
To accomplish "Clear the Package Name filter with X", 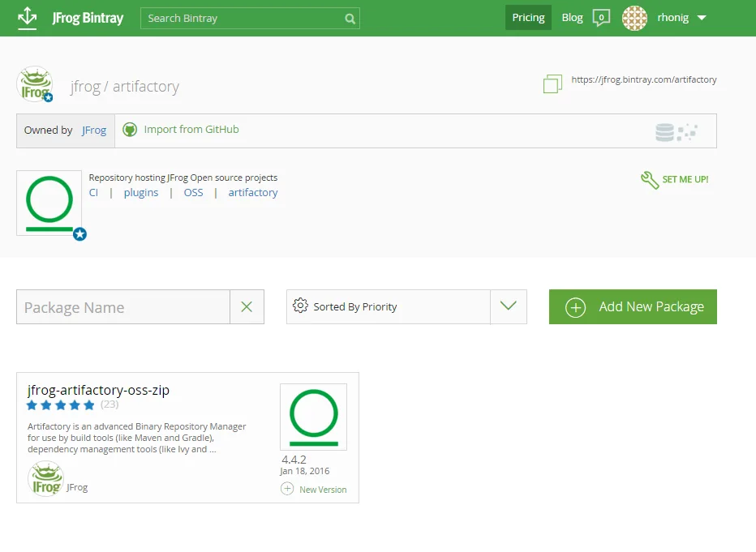I will [247, 307].
